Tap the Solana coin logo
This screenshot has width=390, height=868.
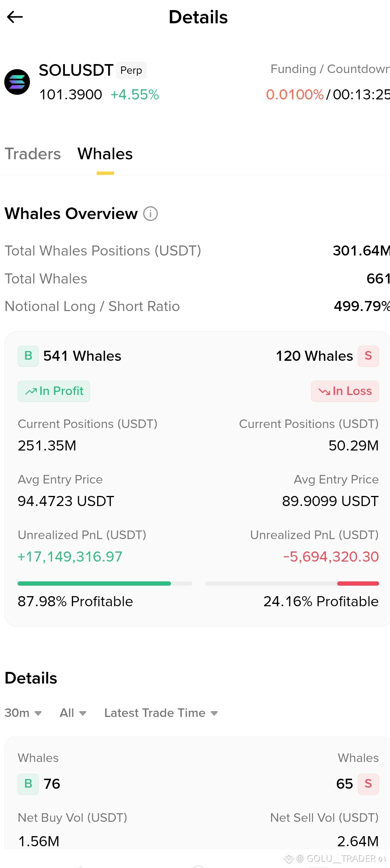coord(17,82)
